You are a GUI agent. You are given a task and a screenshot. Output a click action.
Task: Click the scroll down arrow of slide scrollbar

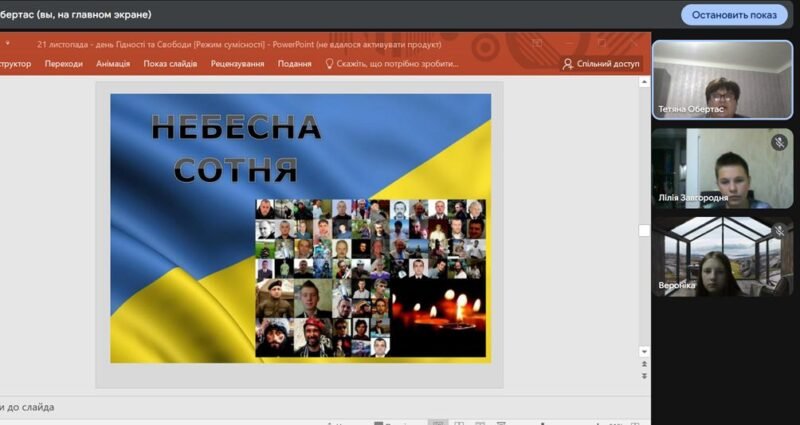pos(644,351)
